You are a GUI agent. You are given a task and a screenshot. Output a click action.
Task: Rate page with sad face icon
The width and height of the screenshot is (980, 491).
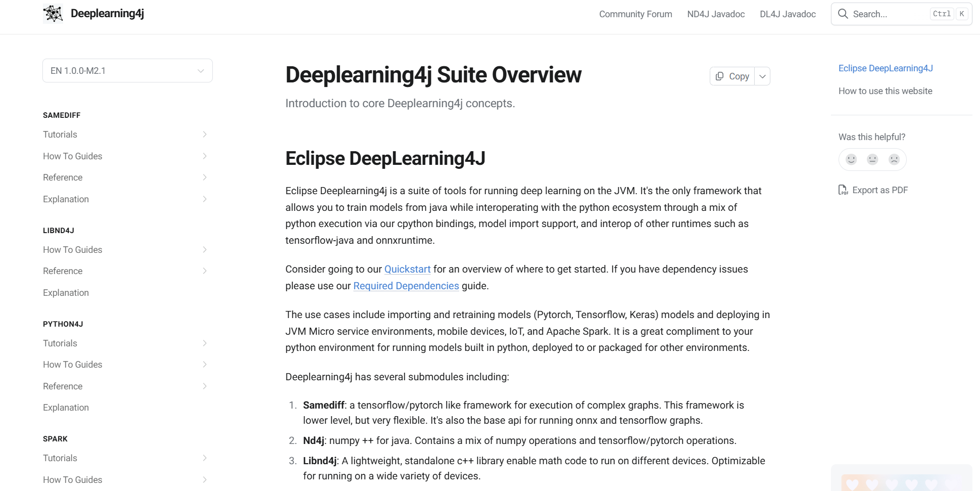point(894,159)
